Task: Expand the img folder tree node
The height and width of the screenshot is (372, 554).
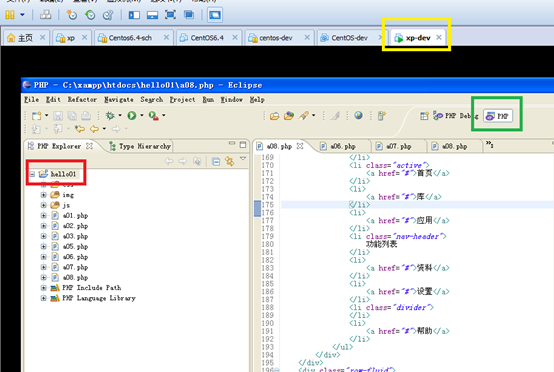Action: 43,195
